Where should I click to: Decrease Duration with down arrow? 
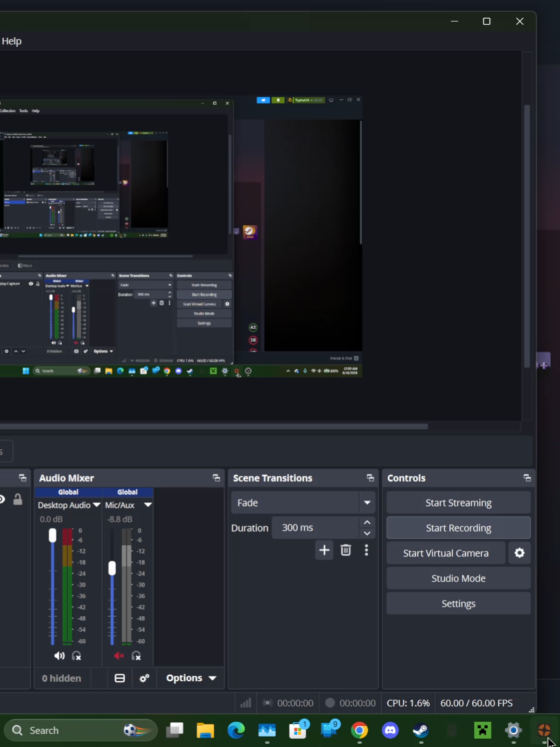pyautogui.click(x=367, y=534)
